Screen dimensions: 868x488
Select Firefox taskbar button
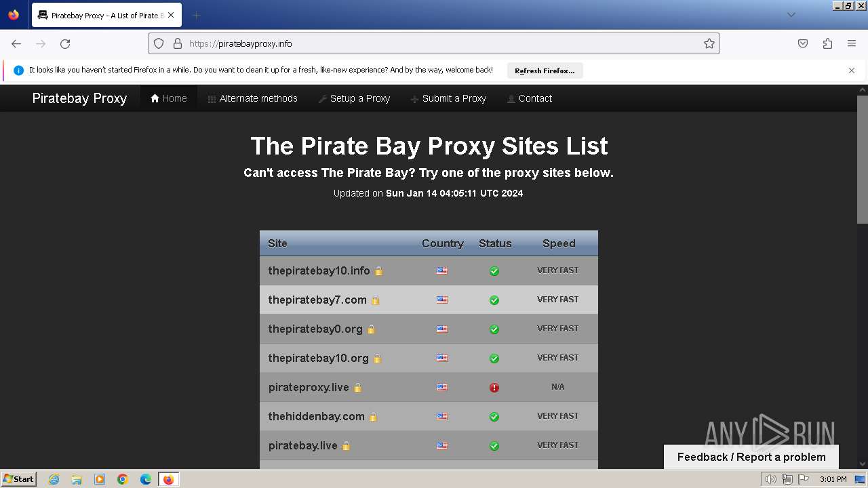pos(168,479)
